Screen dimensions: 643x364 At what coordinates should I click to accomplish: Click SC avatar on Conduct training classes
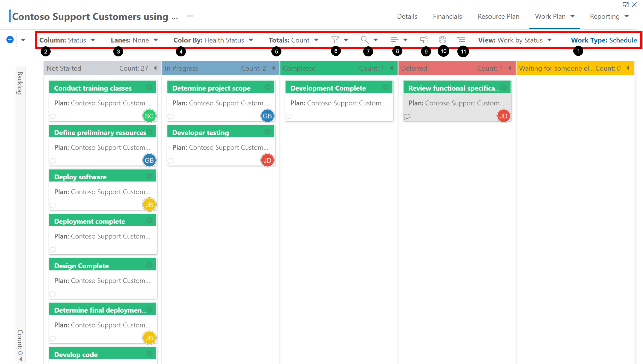(x=149, y=116)
